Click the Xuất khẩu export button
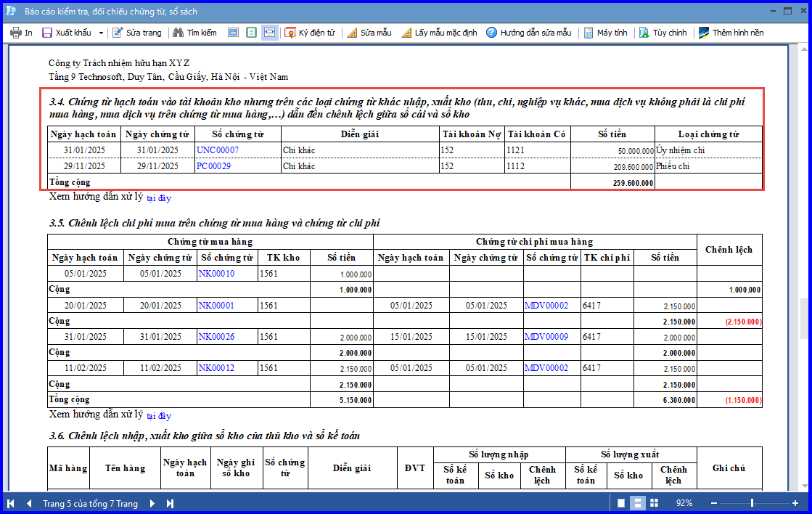Viewport: 812px width, 514px height. click(x=66, y=33)
